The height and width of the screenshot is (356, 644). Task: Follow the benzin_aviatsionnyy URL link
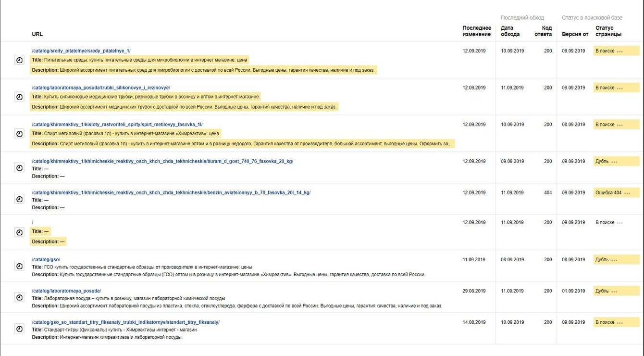(171, 193)
